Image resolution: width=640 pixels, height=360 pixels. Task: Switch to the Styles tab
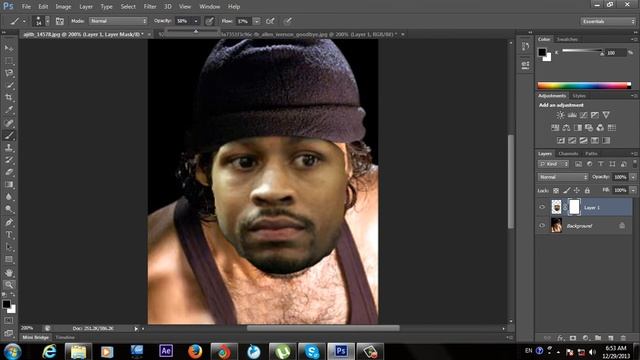(x=579, y=96)
